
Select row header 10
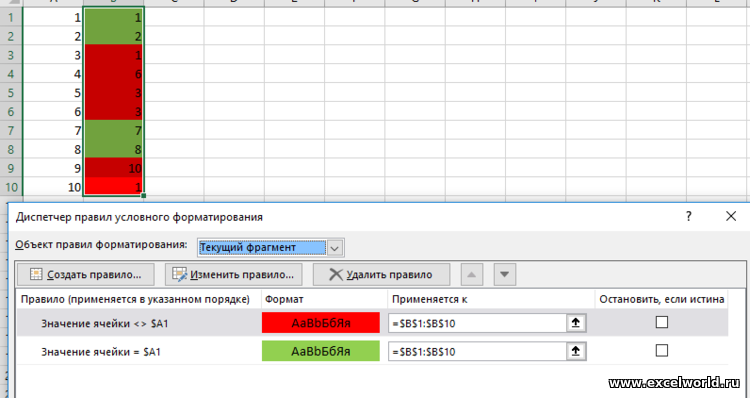pyautogui.click(x=11, y=187)
